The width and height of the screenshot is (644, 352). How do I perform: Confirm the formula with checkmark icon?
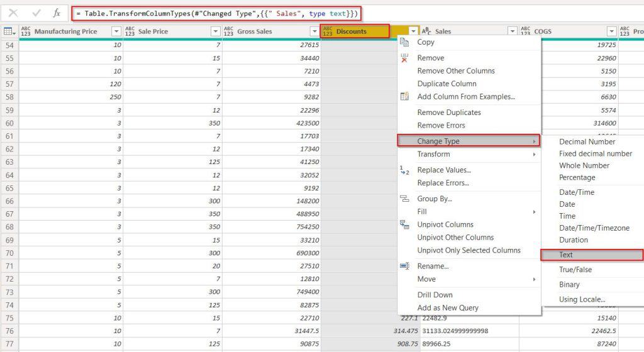[36, 13]
